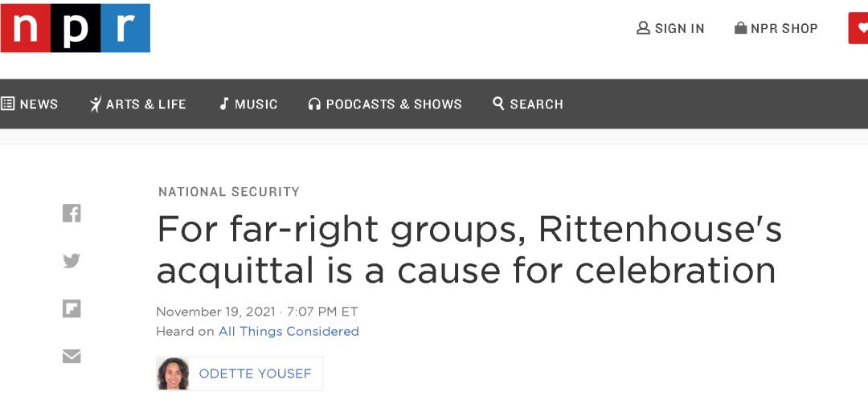Click the Rittenhouse acquittal article headline
868x404 pixels.
pyautogui.click(x=469, y=250)
